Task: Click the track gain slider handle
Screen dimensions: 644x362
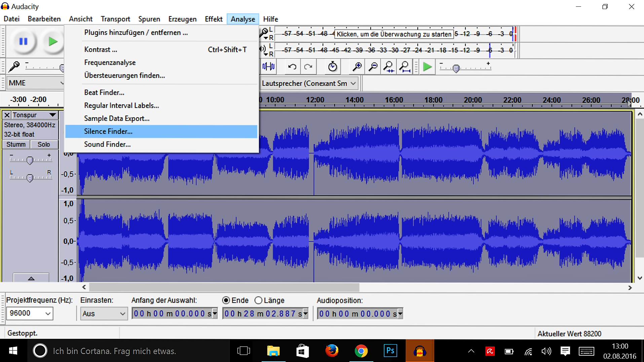Action: point(30,160)
